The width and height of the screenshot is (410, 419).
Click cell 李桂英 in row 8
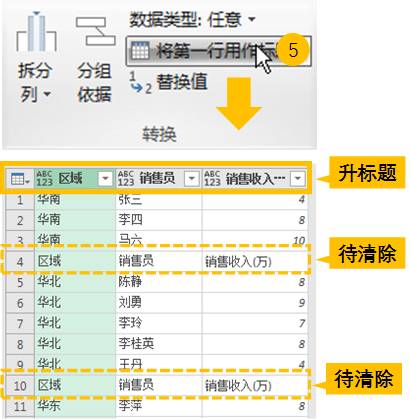point(159,344)
